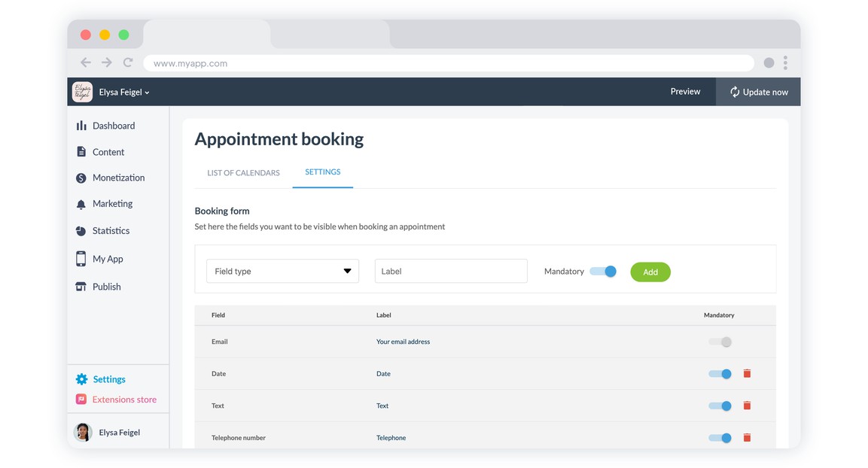
Task: Delete the Date field with trash icon
Action: tap(747, 374)
